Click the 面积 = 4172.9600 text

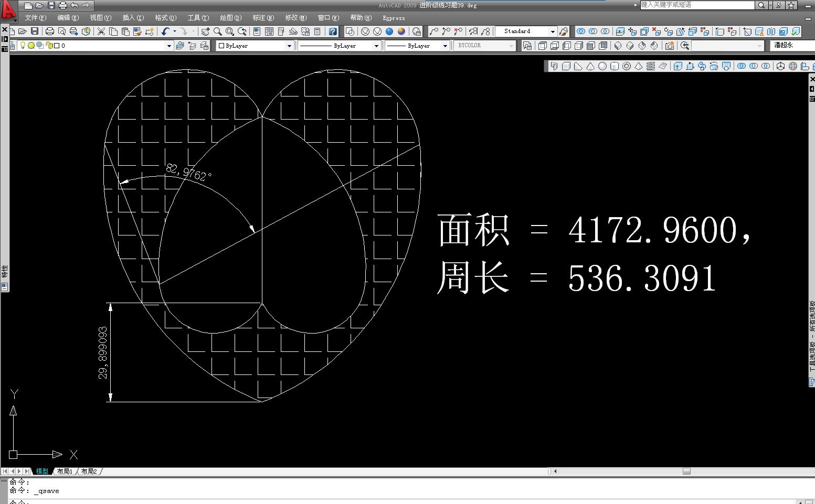click(595, 230)
